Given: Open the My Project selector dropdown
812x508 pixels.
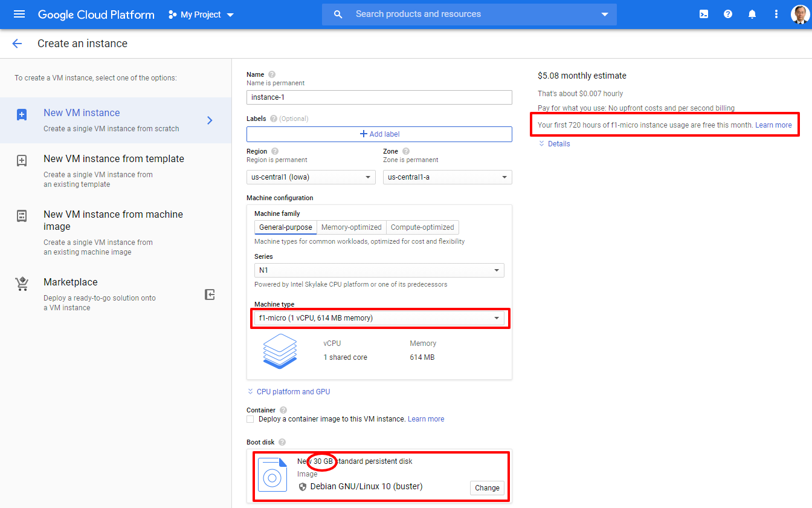Looking at the screenshot, I should [201, 15].
